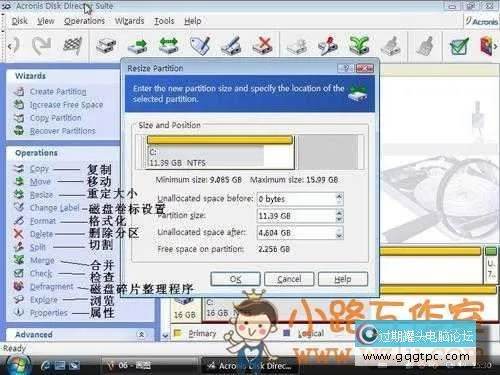This screenshot has width=500, height=375.
Task: Click the dialog's question mark help button
Action: pos(346,68)
